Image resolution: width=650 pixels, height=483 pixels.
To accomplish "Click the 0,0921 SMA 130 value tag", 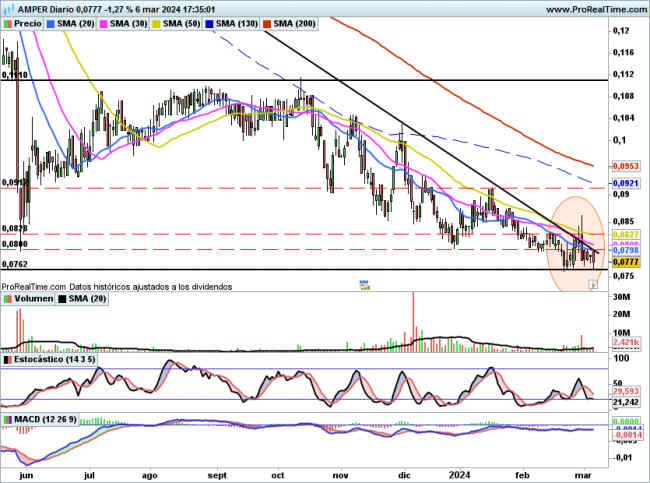I will pos(626,183).
